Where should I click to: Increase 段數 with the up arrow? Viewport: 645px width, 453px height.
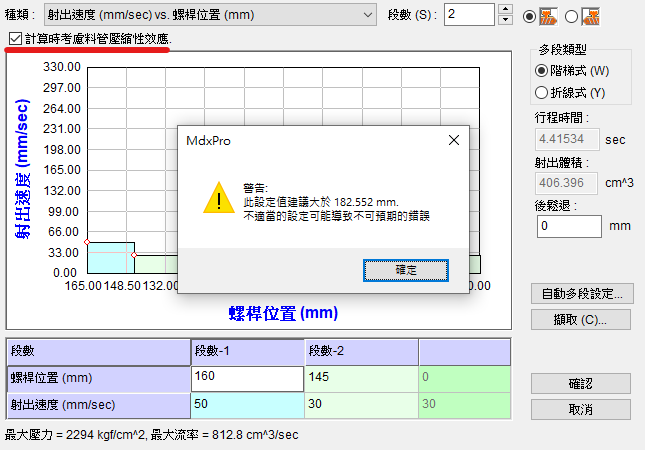[505, 9]
